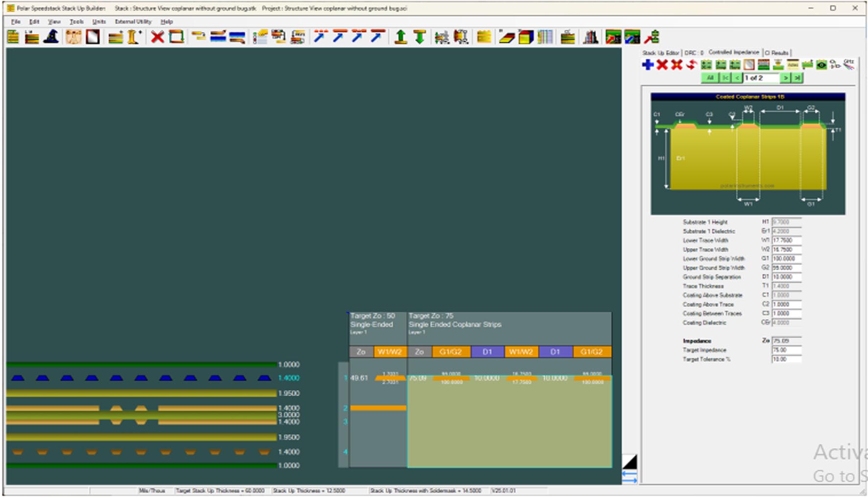
Task: Click the Lower Trace Width W1 field
Action: pos(786,240)
